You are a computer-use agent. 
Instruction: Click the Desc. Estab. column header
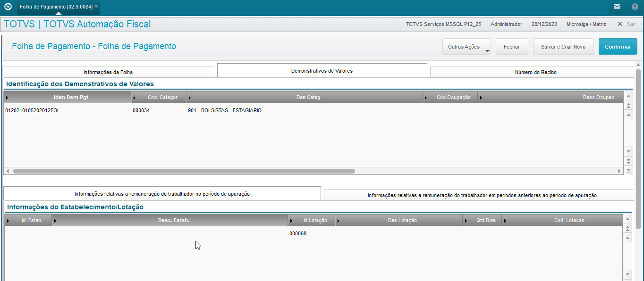click(170, 220)
